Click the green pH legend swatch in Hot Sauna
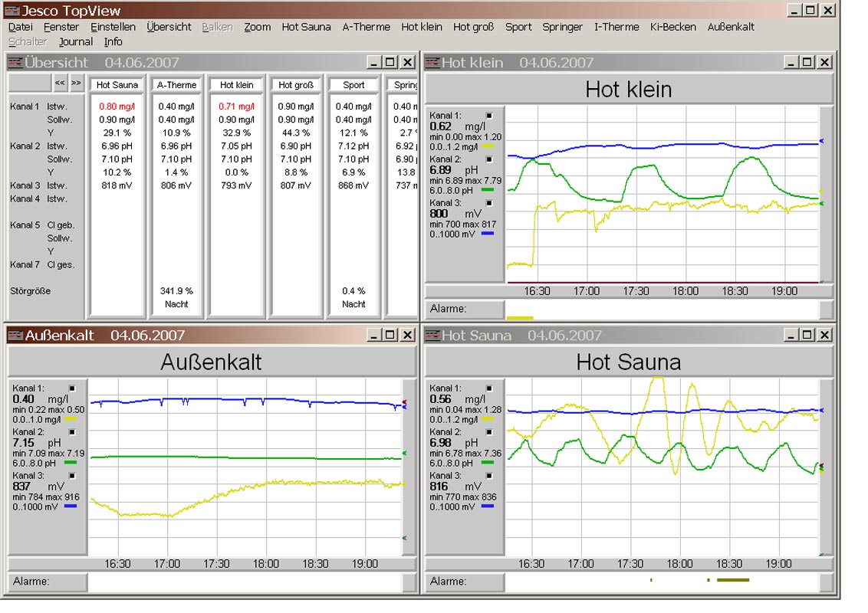 [x=488, y=462]
